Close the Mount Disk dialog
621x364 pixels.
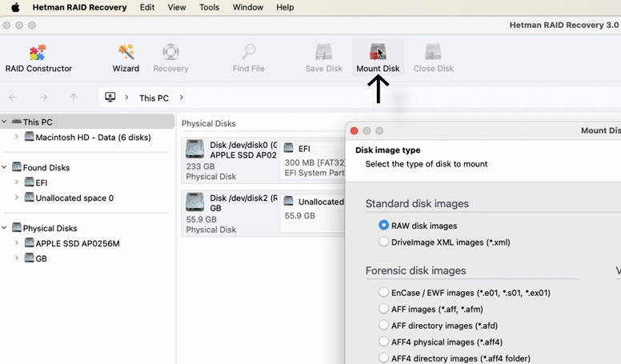coord(354,130)
